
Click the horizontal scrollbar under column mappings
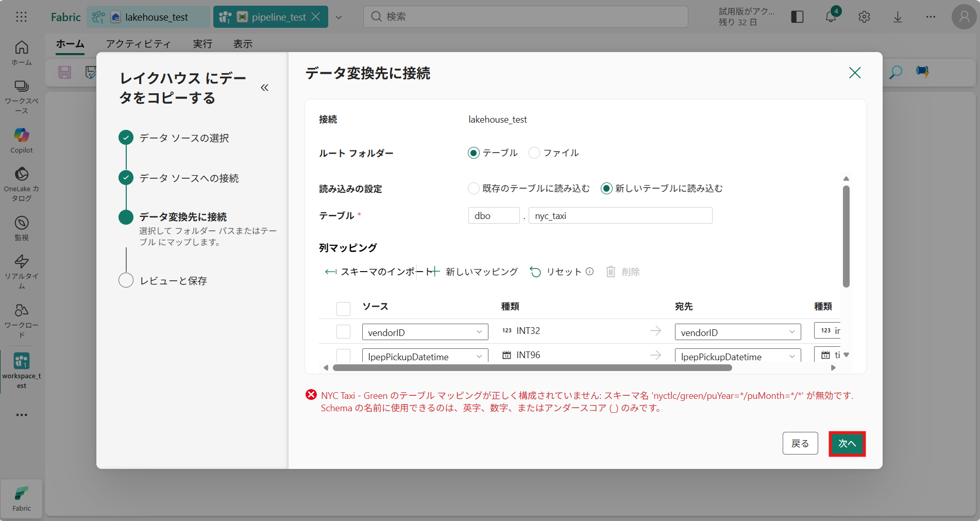532,368
